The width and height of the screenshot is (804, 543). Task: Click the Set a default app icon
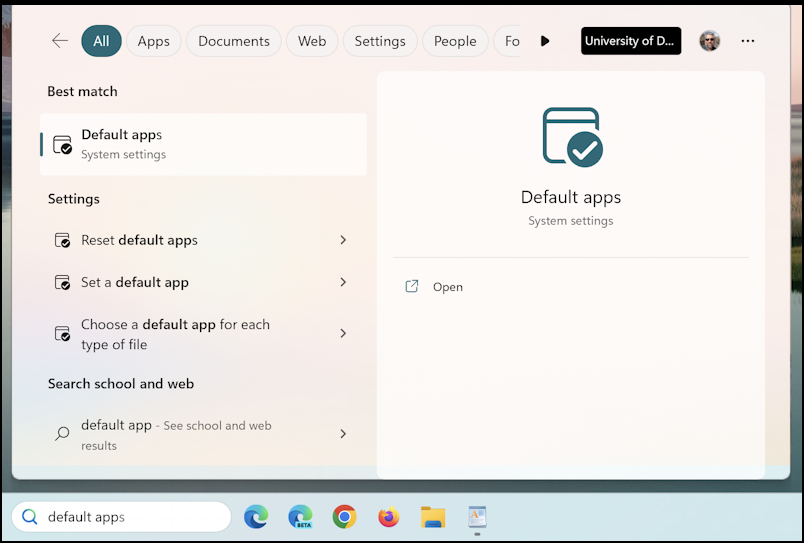click(x=63, y=282)
